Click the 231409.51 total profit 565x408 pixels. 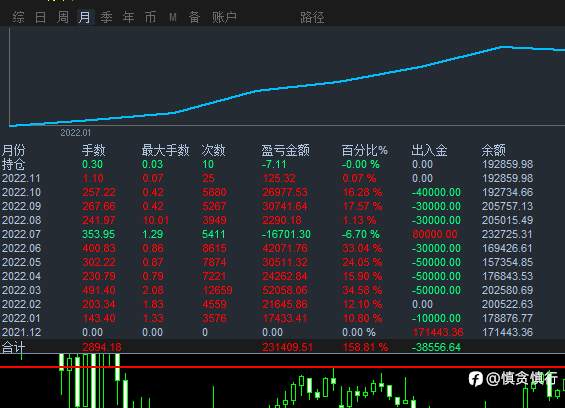coord(287,347)
